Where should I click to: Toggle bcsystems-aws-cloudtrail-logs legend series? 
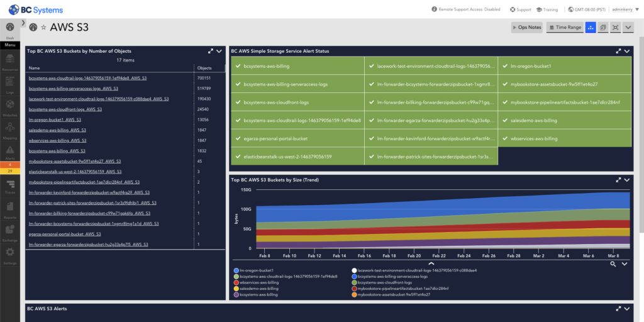[x=286, y=277]
